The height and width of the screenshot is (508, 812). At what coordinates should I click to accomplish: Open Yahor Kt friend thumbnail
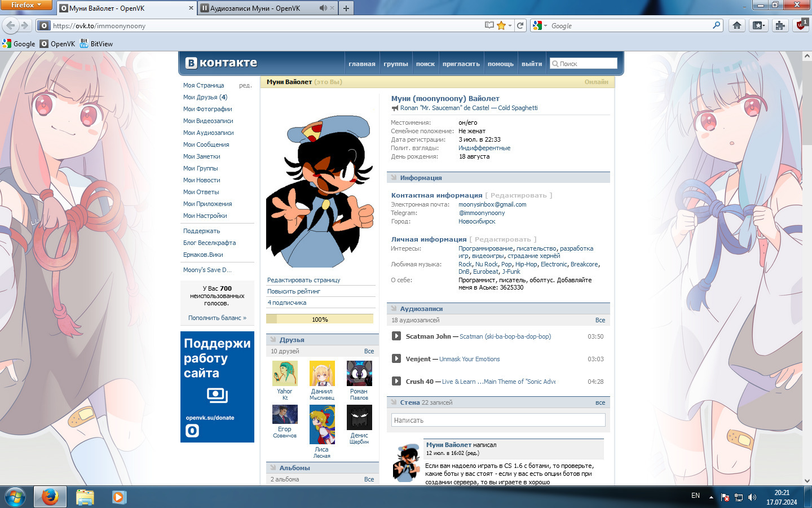click(x=285, y=373)
